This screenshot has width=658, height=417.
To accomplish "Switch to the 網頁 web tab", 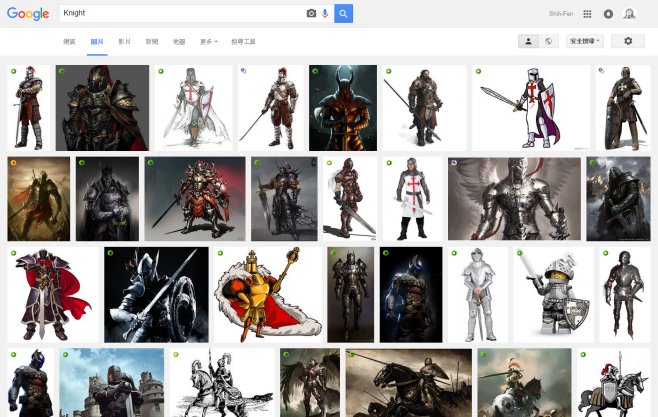I will [x=69, y=42].
